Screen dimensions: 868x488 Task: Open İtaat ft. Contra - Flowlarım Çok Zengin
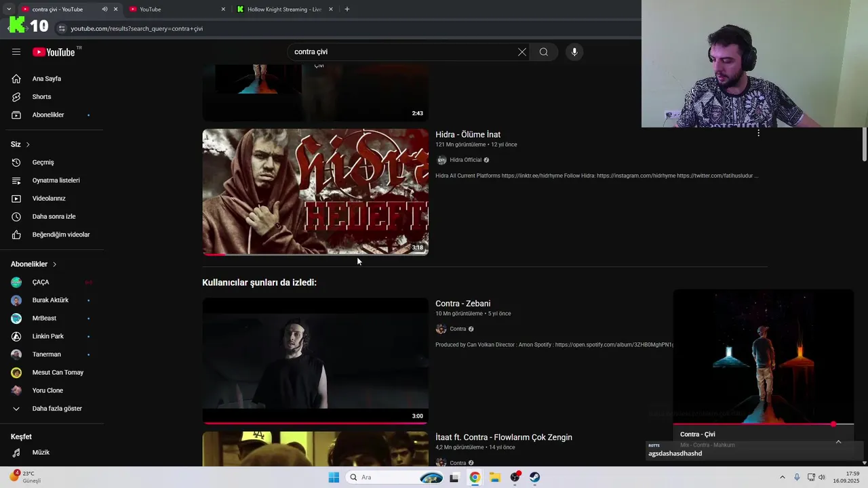[x=504, y=437]
